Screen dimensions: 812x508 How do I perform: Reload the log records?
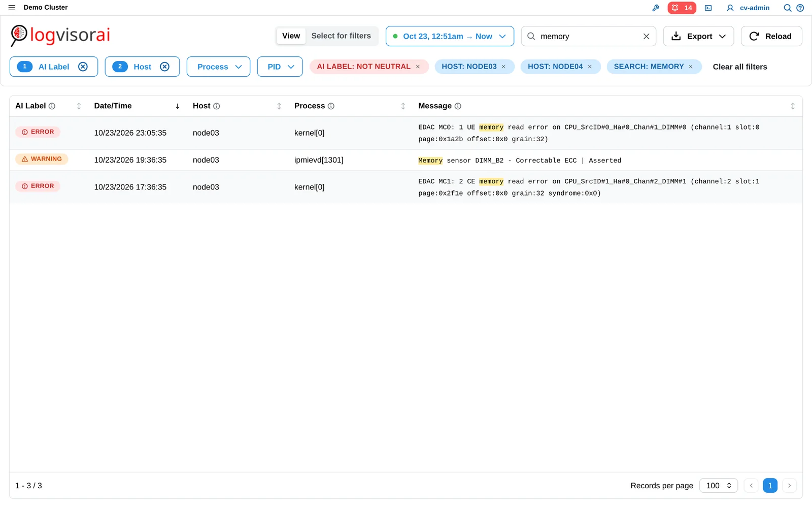[x=771, y=36]
